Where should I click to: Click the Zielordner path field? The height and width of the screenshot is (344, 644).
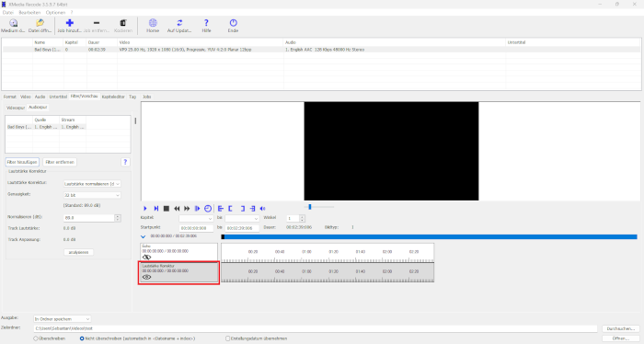tap(316, 328)
